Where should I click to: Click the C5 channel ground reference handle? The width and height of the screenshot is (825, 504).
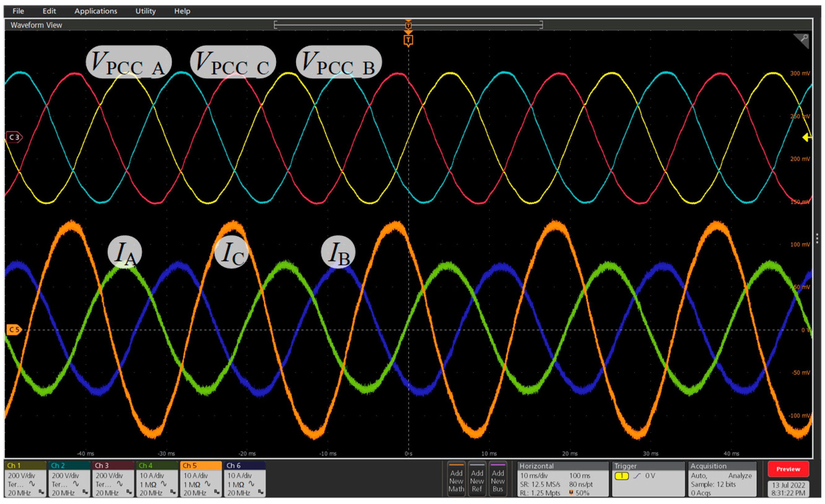tap(14, 330)
